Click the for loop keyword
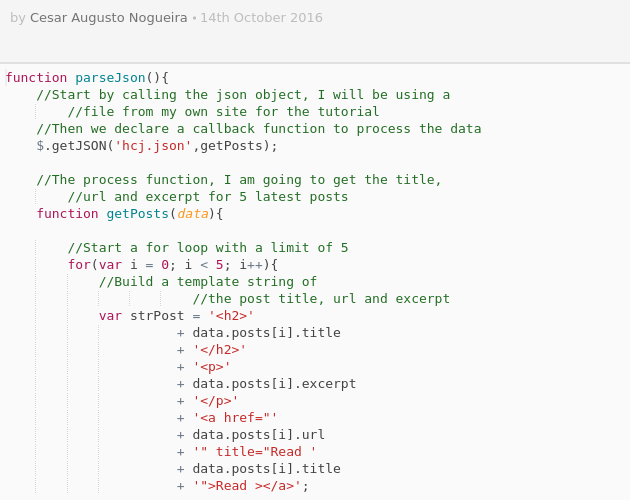The height and width of the screenshot is (500, 630). click(x=79, y=264)
